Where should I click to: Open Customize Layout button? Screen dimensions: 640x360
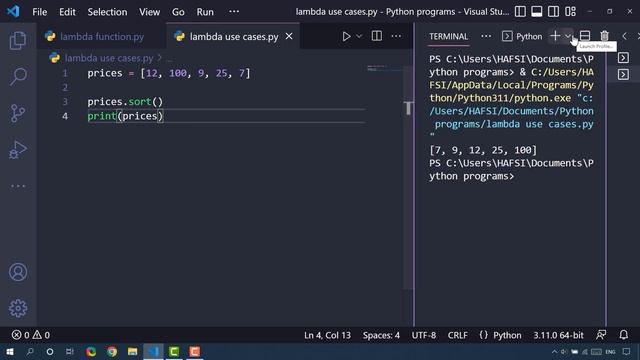[571, 11]
